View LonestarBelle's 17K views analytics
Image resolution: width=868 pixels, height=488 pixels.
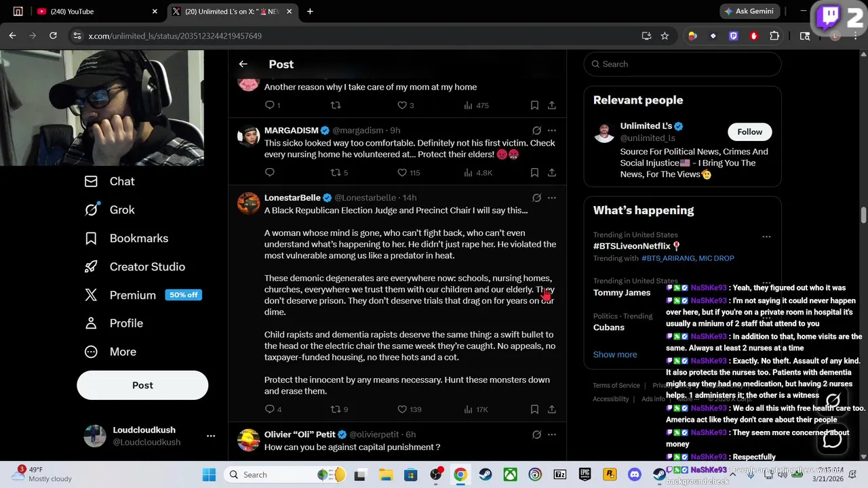[475, 409]
